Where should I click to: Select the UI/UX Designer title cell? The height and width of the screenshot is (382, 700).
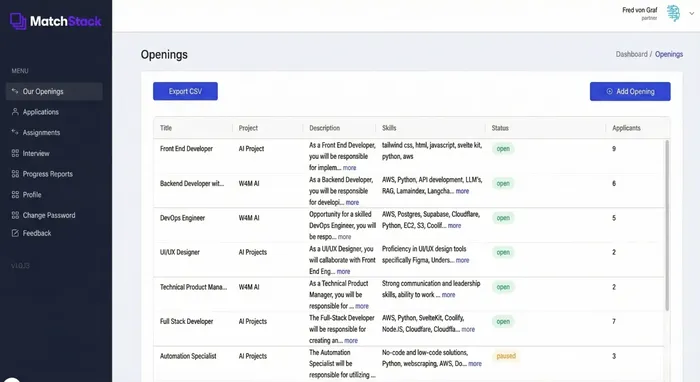click(x=179, y=252)
